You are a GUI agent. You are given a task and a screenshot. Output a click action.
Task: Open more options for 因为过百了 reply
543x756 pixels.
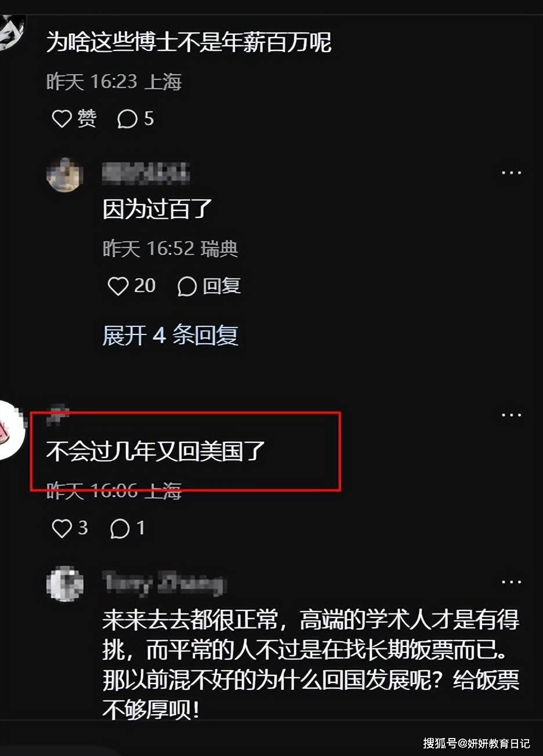click(x=511, y=173)
